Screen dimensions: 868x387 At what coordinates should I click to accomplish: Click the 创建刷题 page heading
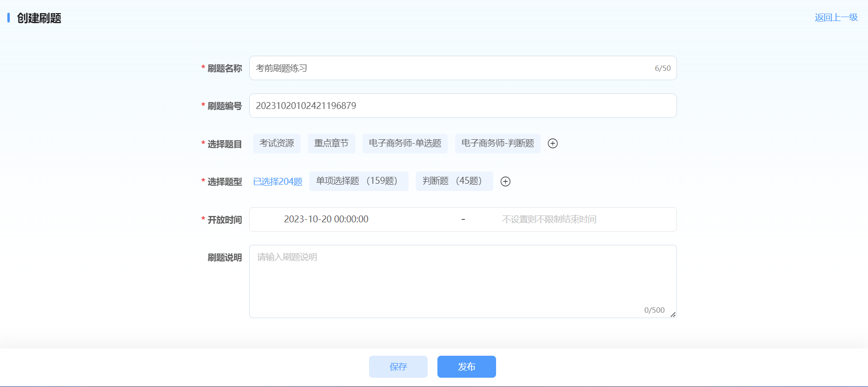coord(39,18)
